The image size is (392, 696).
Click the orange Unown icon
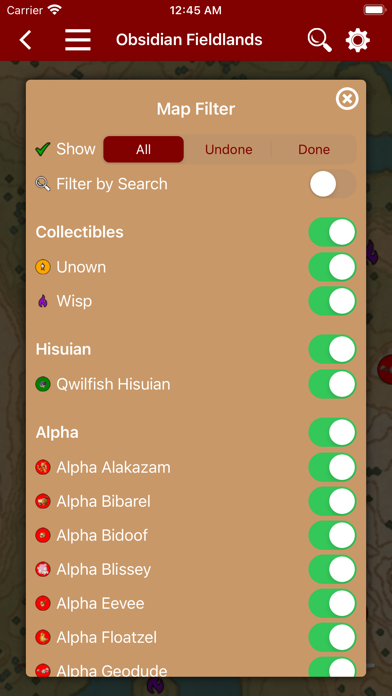pyautogui.click(x=43, y=267)
